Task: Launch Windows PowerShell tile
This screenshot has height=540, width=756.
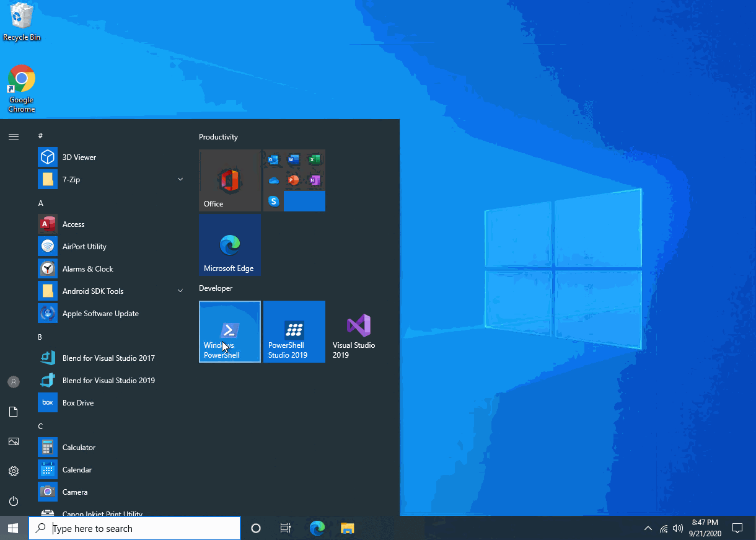Action: (x=230, y=332)
